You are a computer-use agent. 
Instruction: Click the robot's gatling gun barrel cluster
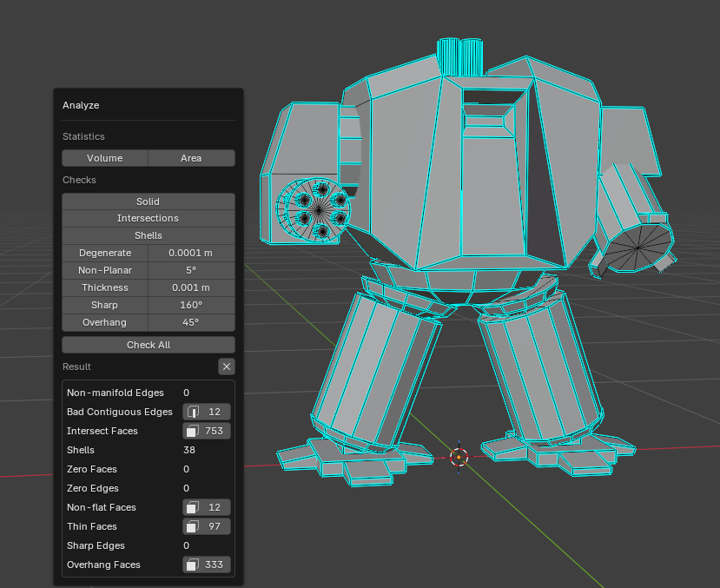click(x=314, y=210)
